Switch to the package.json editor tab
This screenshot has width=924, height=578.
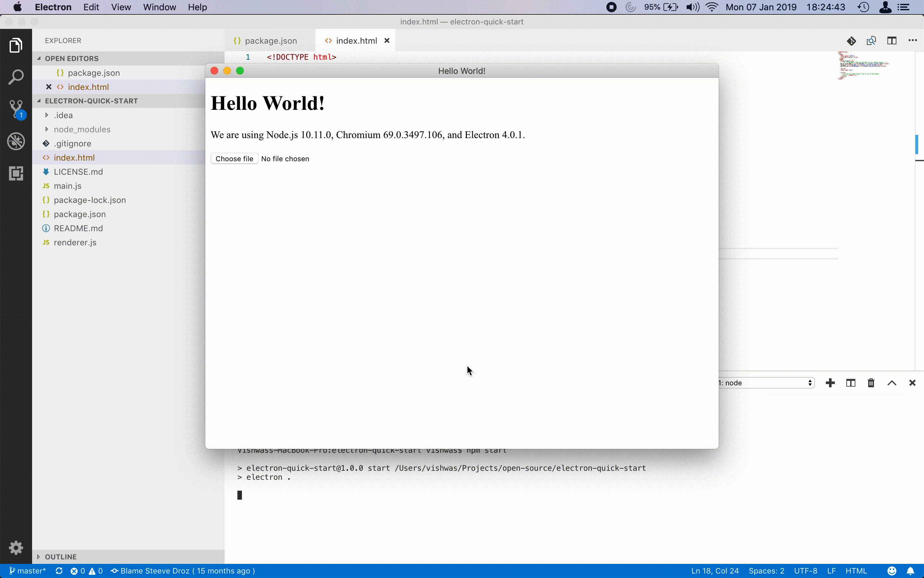270,40
